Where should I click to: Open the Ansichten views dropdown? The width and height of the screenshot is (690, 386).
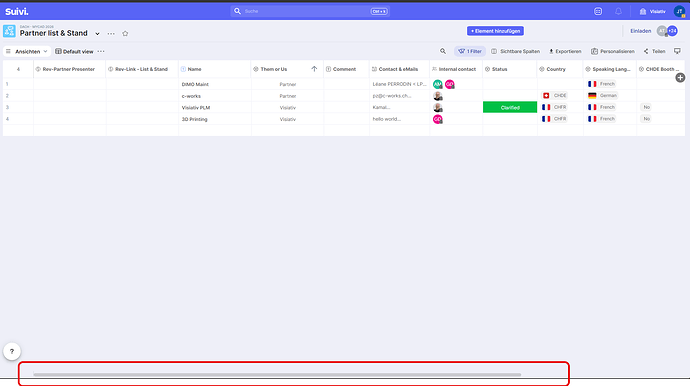[x=27, y=51]
